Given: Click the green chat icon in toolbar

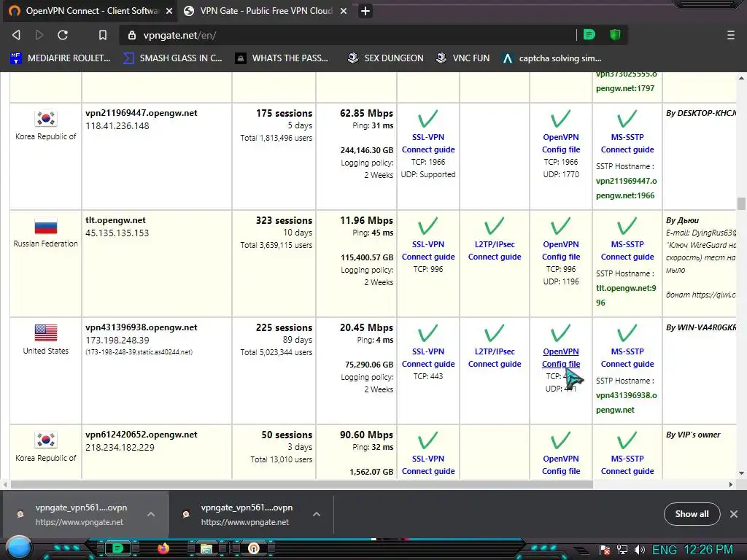Looking at the screenshot, I should (589, 35).
